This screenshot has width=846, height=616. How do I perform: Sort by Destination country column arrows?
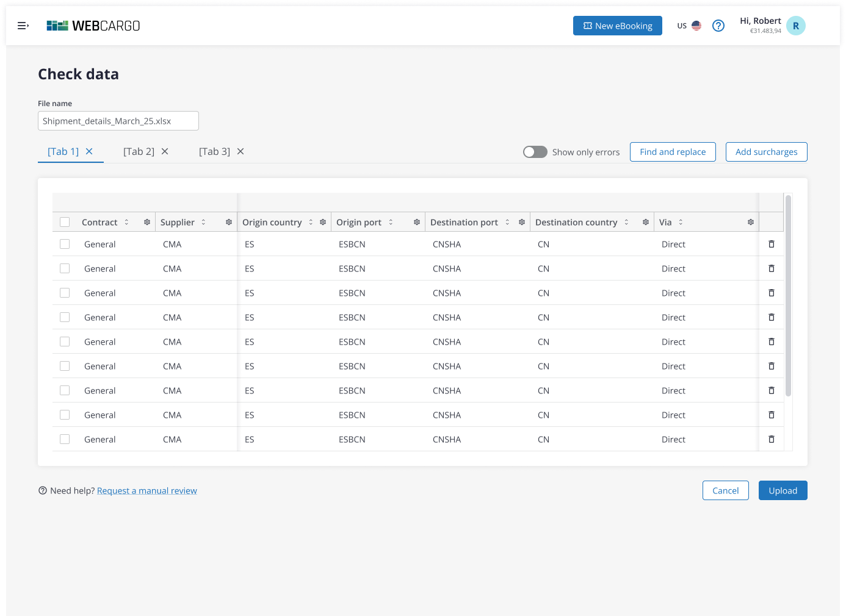[x=626, y=222]
